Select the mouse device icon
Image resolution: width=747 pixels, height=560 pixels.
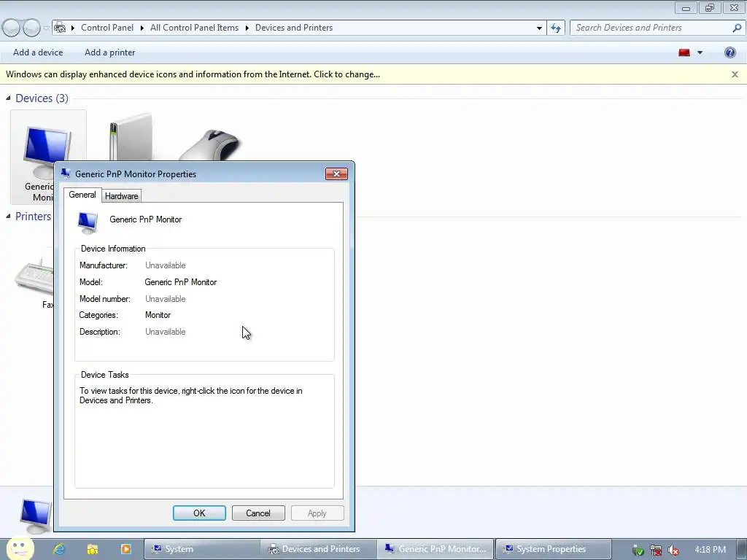coord(209,146)
